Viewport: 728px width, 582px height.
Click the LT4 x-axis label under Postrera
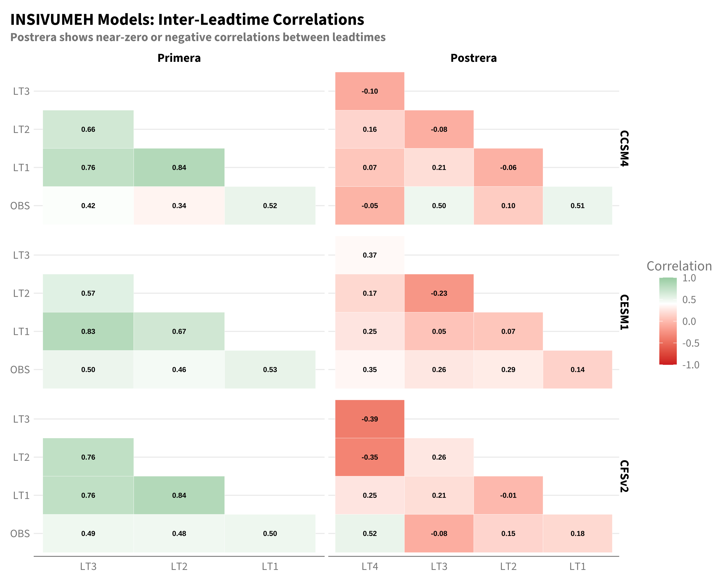pyautogui.click(x=370, y=566)
